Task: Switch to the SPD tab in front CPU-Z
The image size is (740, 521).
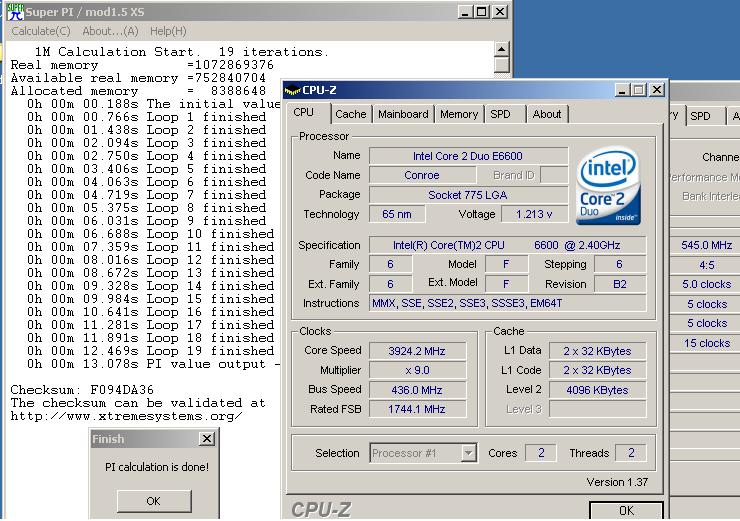Action: 500,114
